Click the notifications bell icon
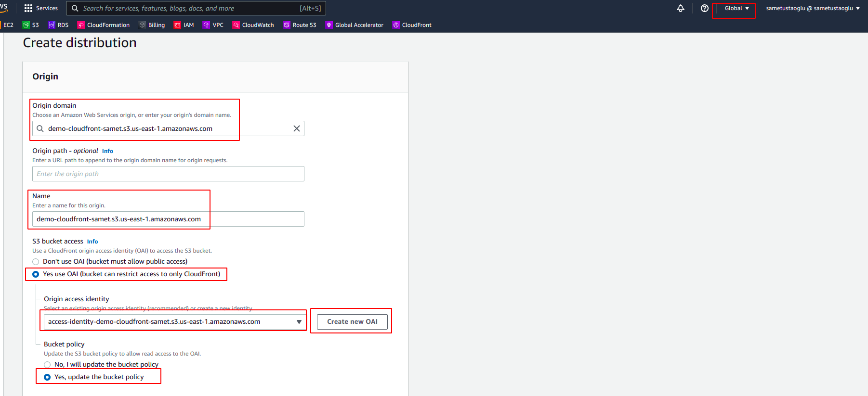868x396 pixels. 680,8
